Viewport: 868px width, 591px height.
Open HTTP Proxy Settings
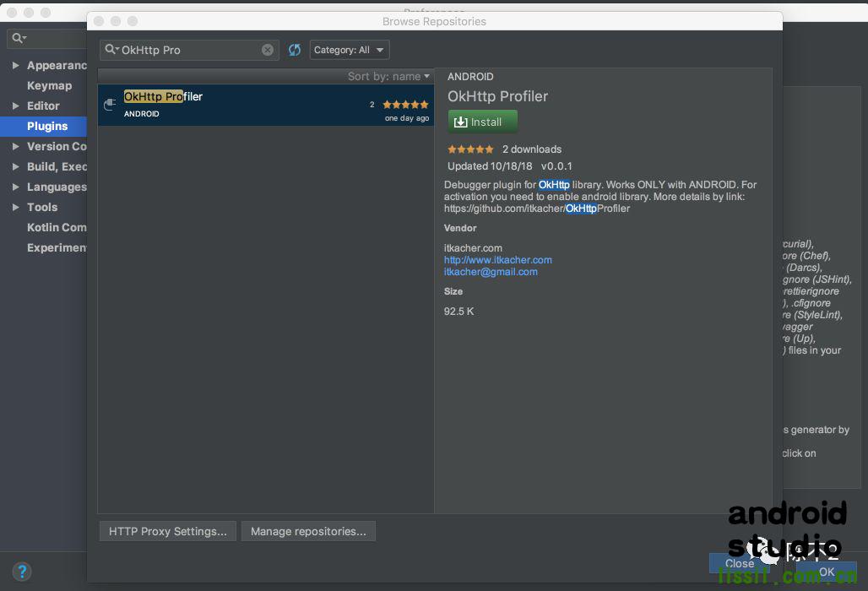[168, 531]
